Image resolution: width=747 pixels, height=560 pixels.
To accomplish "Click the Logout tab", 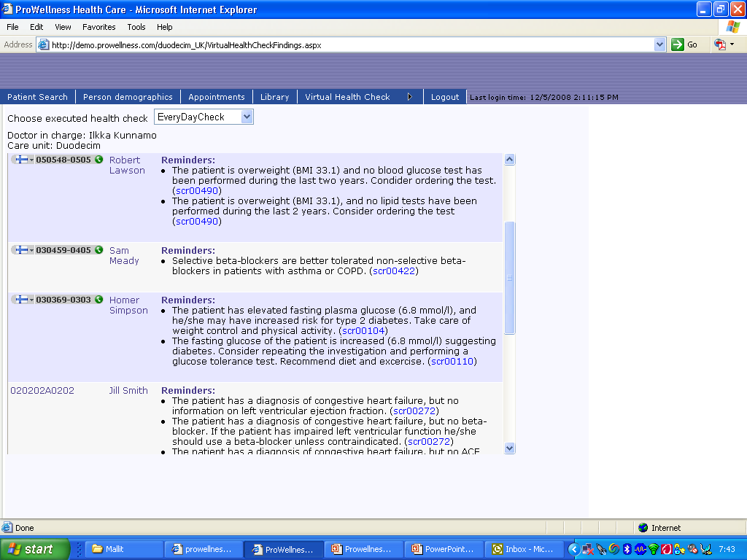I will pyautogui.click(x=445, y=97).
